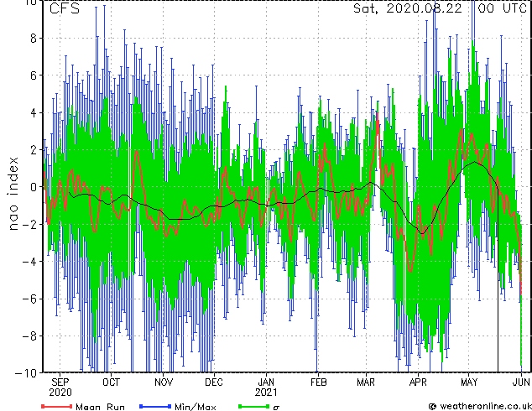Click the date 'Sat, 2020.08.22' header
The image size is (532, 411).
click(x=408, y=8)
